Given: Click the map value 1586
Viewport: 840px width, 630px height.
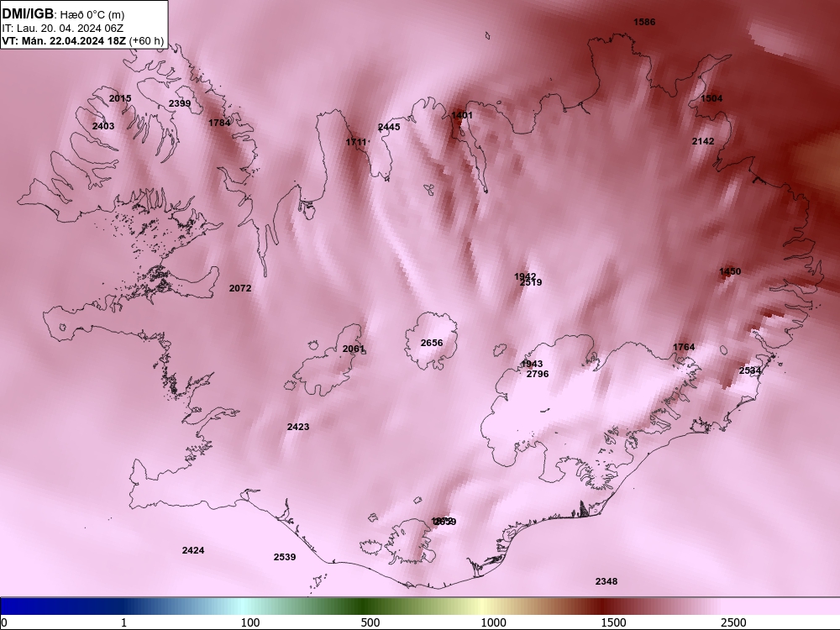Looking at the screenshot, I should pos(644,22).
